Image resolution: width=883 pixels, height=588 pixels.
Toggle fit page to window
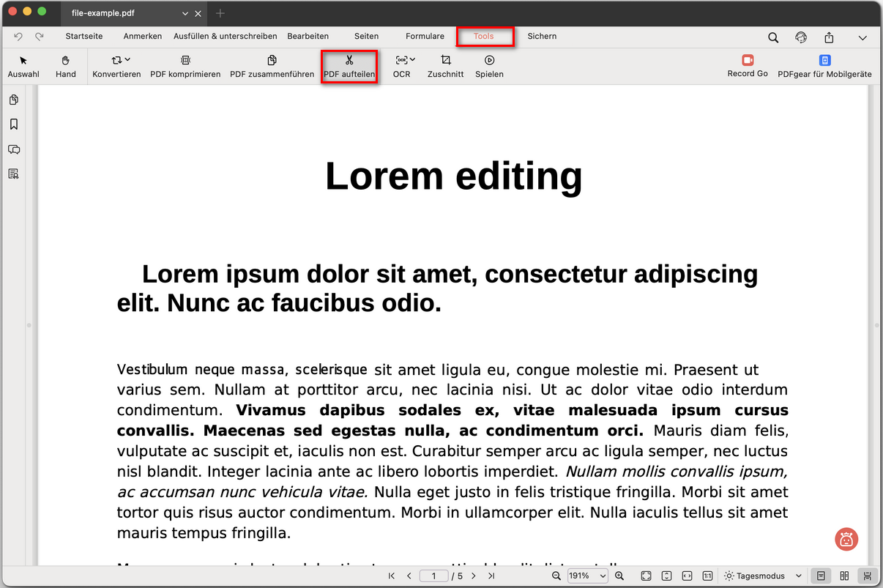(x=646, y=576)
